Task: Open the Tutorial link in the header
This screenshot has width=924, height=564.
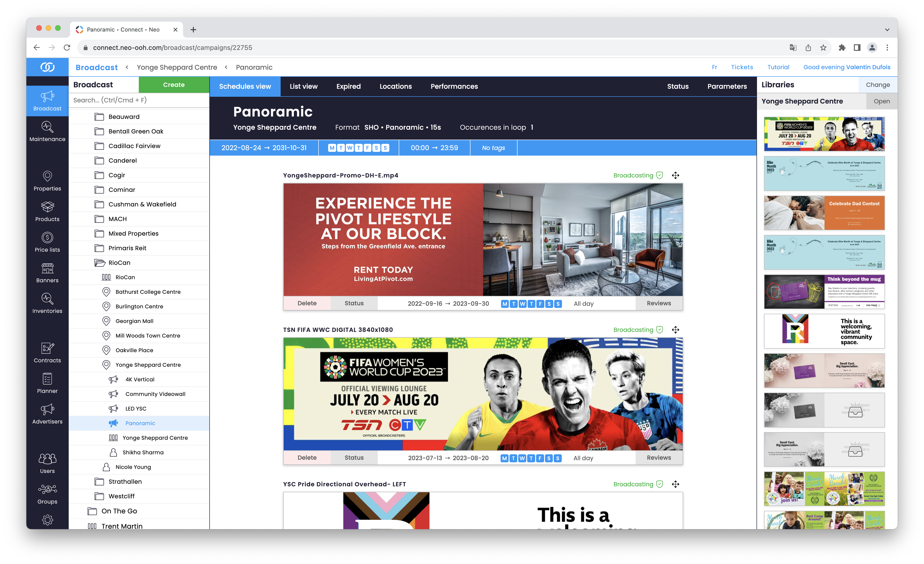Action: pos(778,67)
